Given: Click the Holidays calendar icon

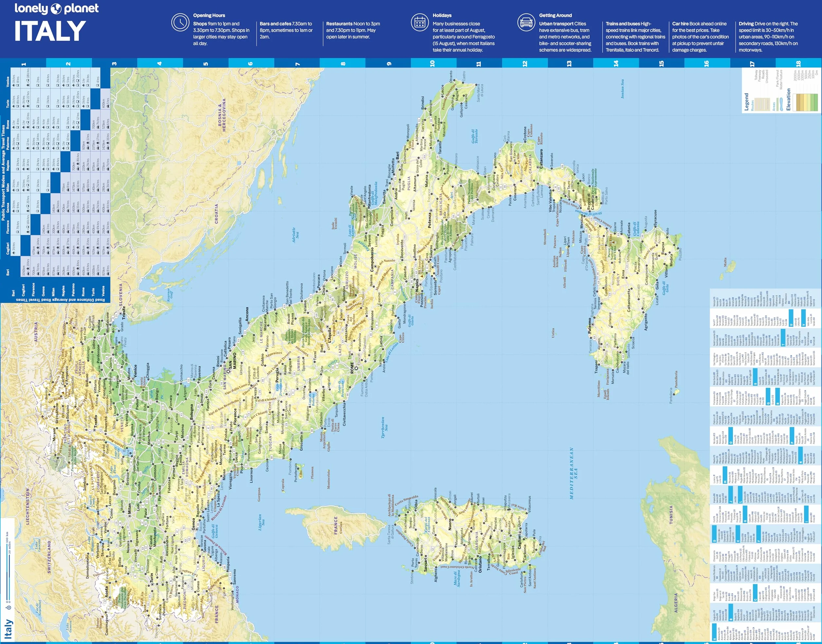Looking at the screenshot, I should pos(420,23).
